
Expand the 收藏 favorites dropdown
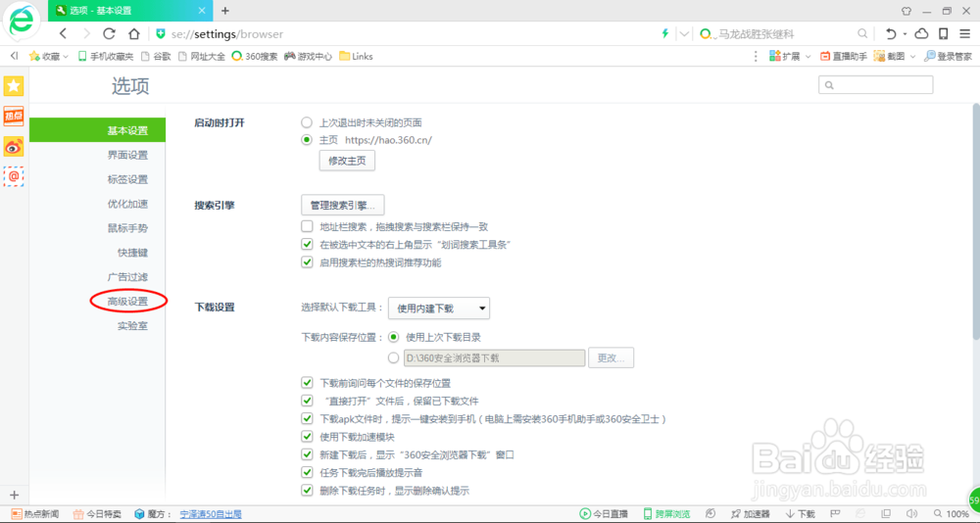pos(66,57)
